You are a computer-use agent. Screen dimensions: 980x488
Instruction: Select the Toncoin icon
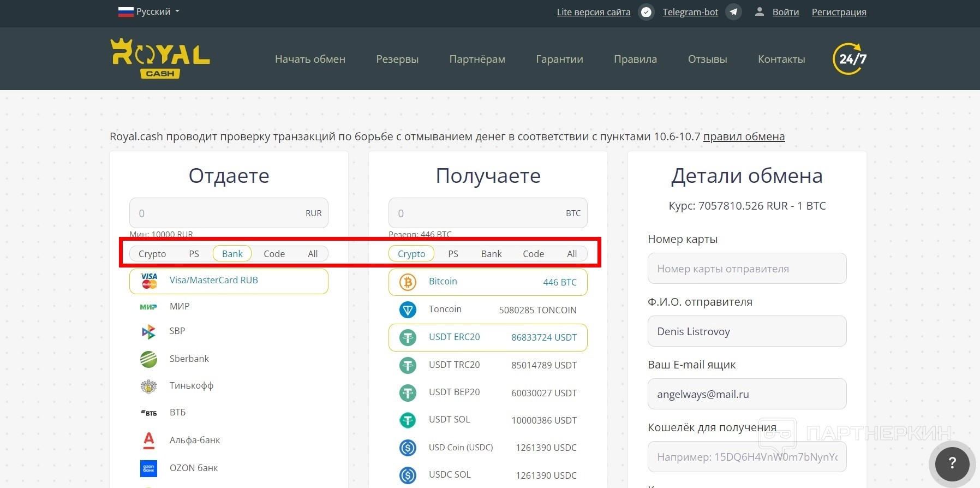(408, 310)
